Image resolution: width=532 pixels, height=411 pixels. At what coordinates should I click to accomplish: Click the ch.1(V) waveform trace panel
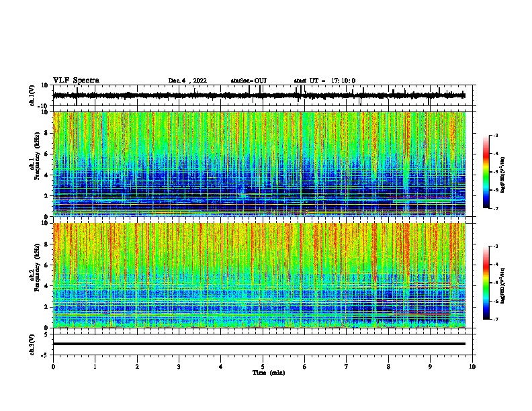263,95
